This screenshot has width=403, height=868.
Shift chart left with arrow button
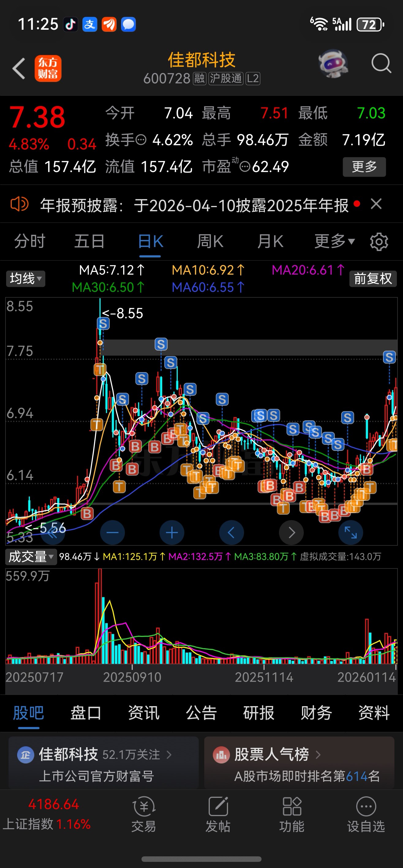(x=231, y=533)
